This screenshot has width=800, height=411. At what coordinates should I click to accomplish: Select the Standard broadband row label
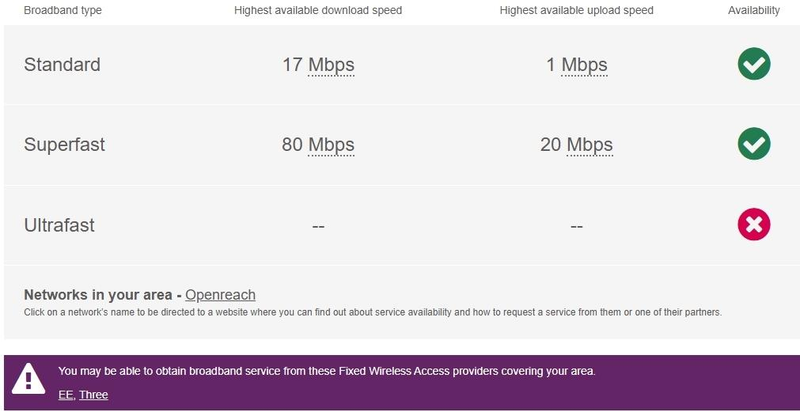(62, 65)
